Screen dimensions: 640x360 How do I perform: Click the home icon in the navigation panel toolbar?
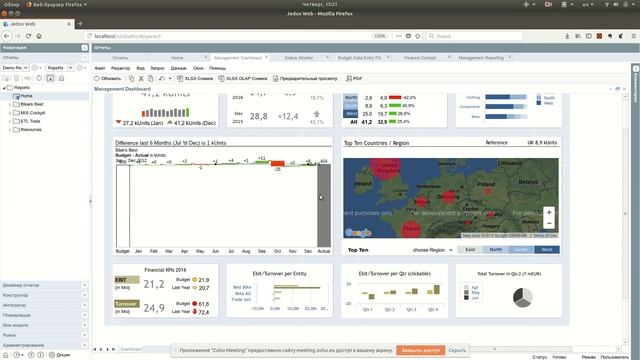(61, 78)
